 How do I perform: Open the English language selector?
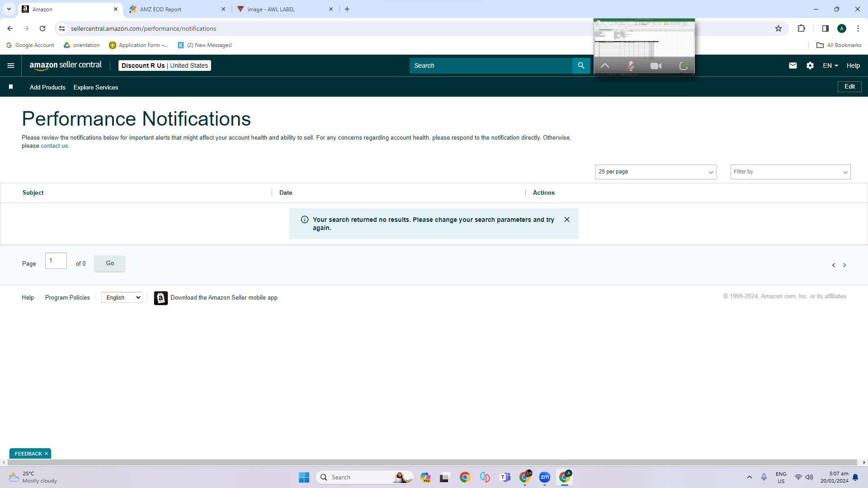click(x=122, y=297)
